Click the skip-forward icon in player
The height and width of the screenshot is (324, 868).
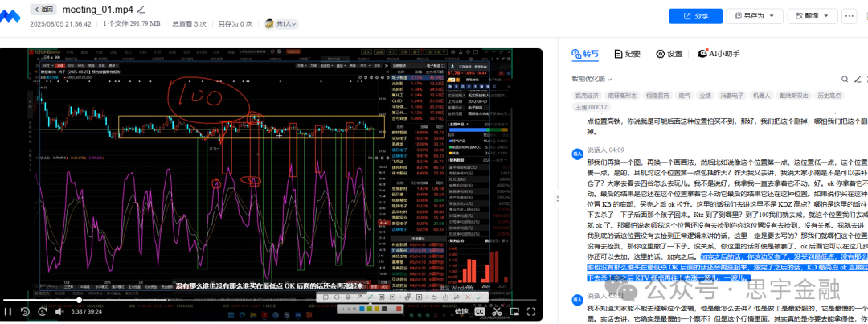tap(43, 311)
